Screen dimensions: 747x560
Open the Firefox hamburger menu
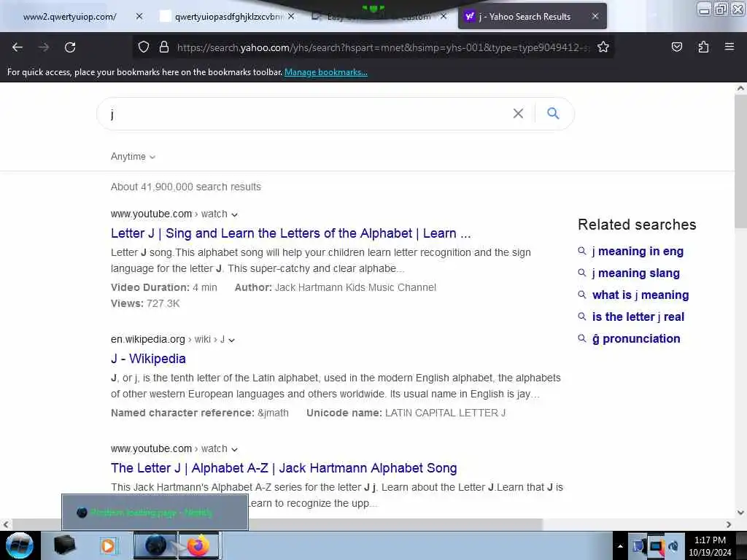coord(729,47)
